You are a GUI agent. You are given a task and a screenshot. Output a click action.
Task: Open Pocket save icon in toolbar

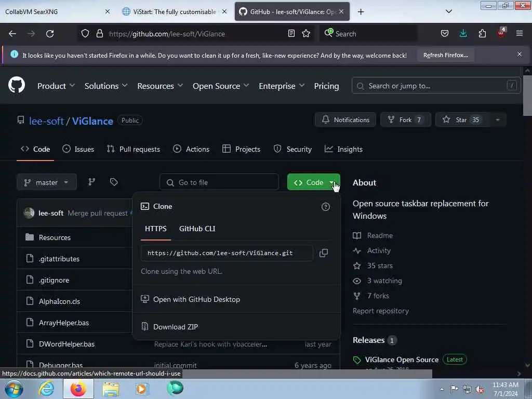[x=445, y=34]
